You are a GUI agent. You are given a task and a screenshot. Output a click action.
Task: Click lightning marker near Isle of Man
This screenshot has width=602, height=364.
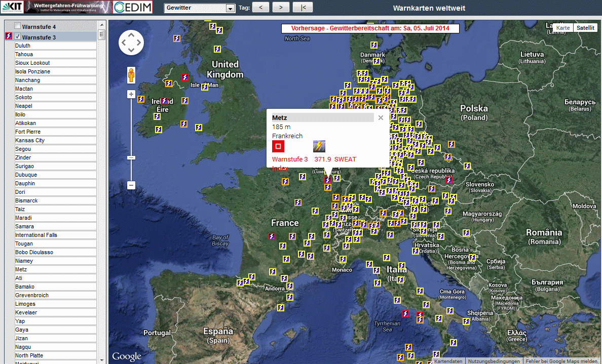pos(205,87)
